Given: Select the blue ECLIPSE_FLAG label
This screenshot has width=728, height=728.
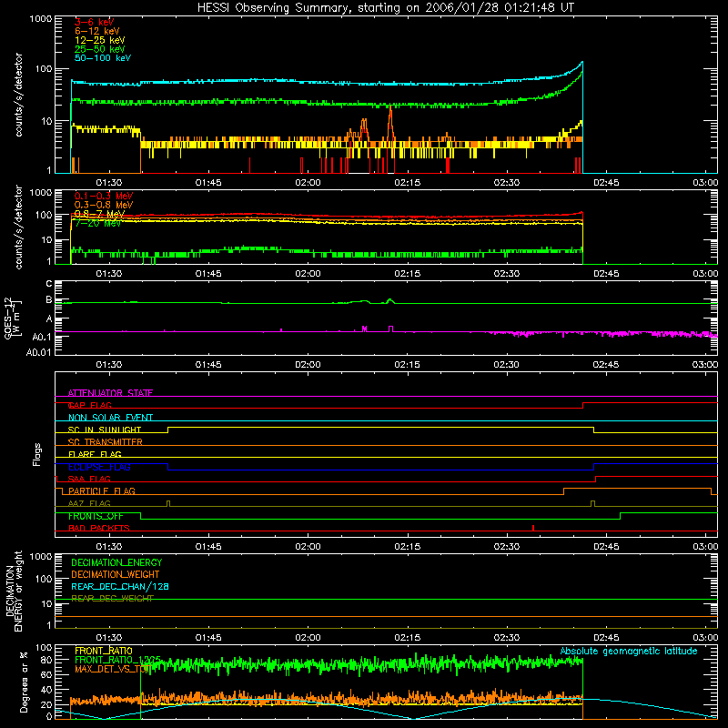Looking at the screenshot, I should [x=99, y=467].
